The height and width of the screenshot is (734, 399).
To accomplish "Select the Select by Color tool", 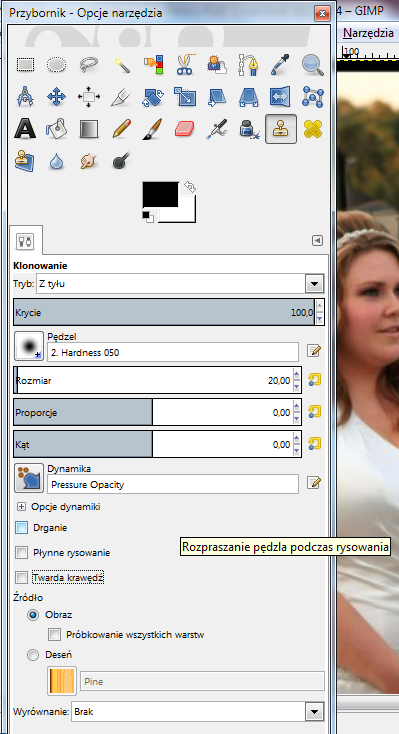I will pyautogui.click(x=153, y=65).
